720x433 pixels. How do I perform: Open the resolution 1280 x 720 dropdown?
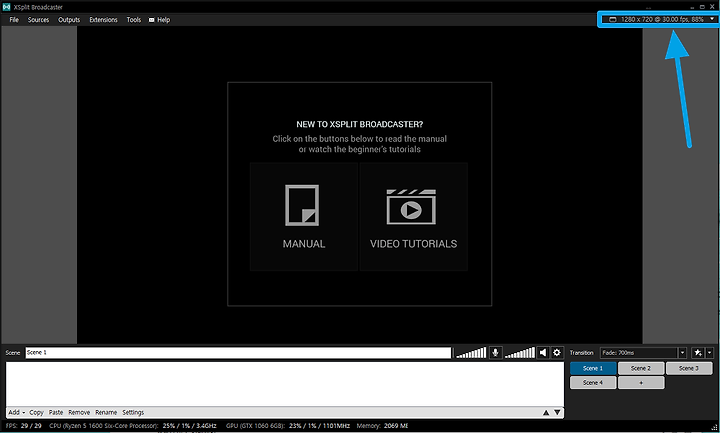pyautogui.click(x=658, y=19)
